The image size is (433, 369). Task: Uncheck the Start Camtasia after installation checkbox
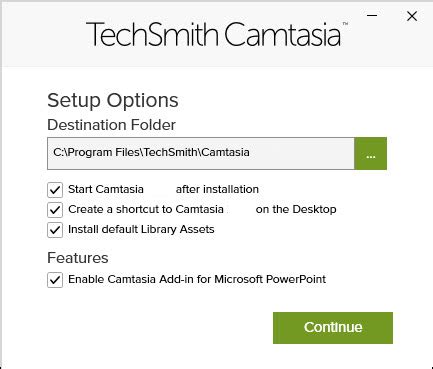[55, 190]
